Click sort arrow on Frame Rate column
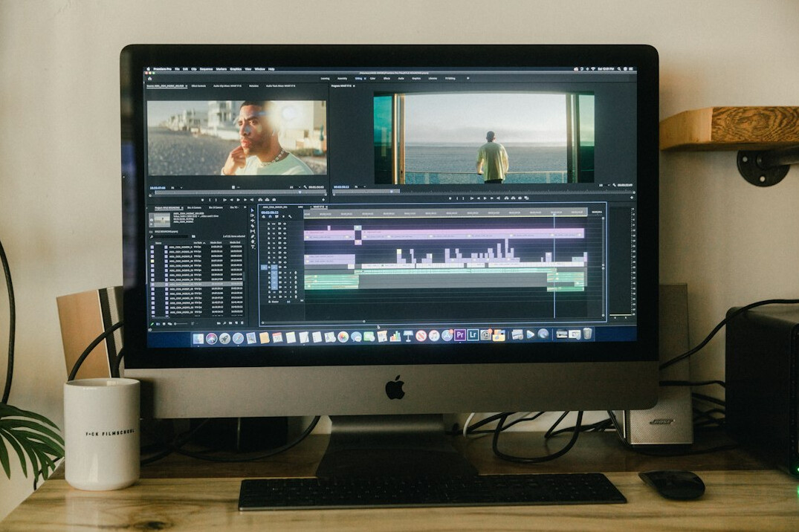The image size is (799, 532). [204, 243]
